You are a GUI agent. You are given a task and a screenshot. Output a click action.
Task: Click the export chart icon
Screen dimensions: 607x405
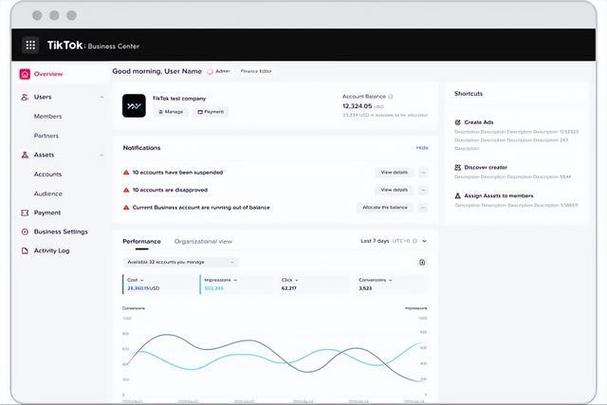click(422, 263)
